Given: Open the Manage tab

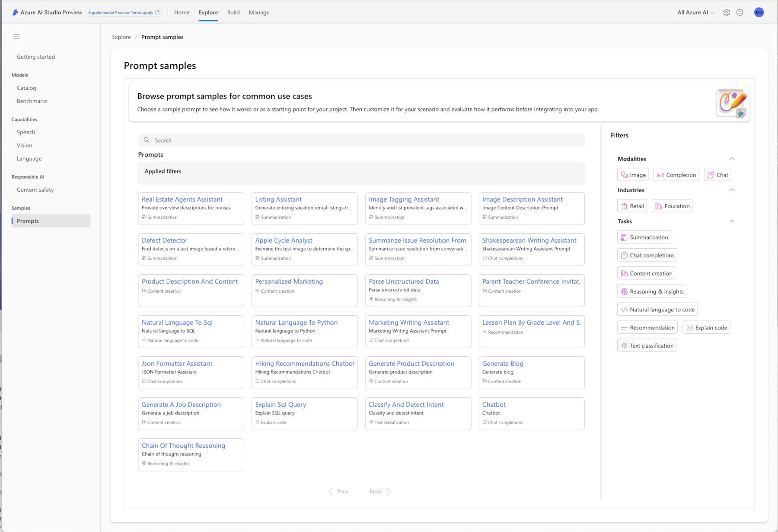Looking at the screenshot, I should click(x=259, y=13).
